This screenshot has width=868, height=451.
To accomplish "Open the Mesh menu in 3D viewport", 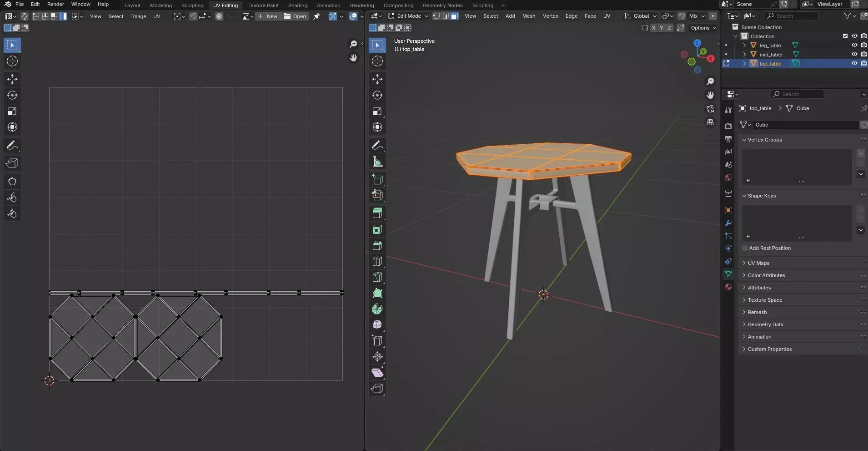I will pos(529,16).
